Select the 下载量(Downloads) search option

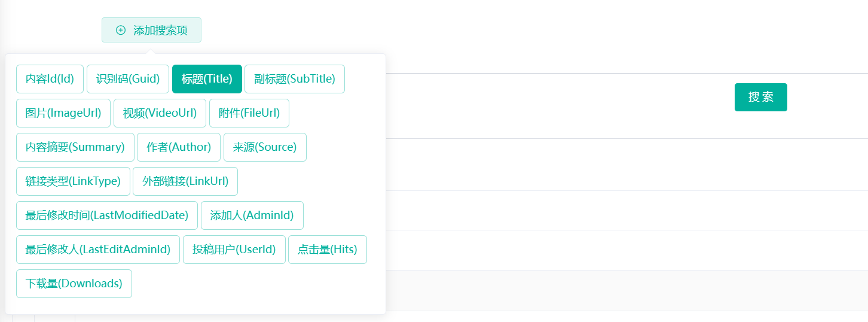pos(74,284)
